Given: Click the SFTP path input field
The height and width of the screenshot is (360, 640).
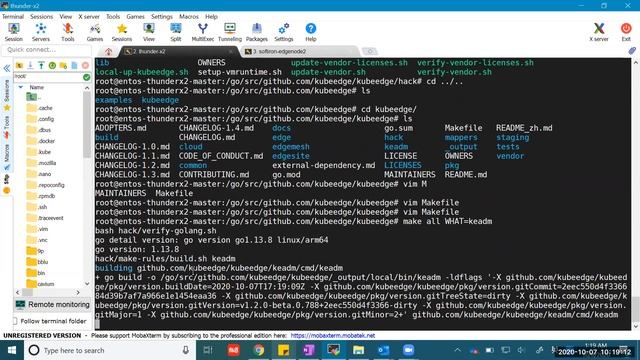Looking at the screenshot, I should pos(48,76).
